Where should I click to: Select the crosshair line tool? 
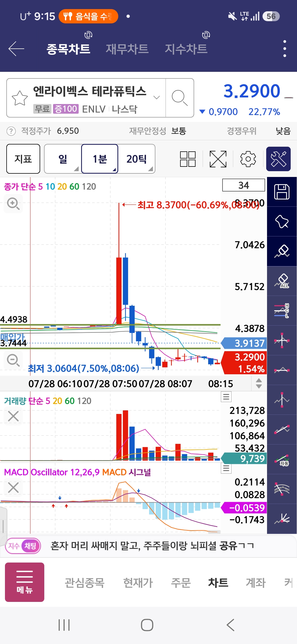[x=282, y=340]
